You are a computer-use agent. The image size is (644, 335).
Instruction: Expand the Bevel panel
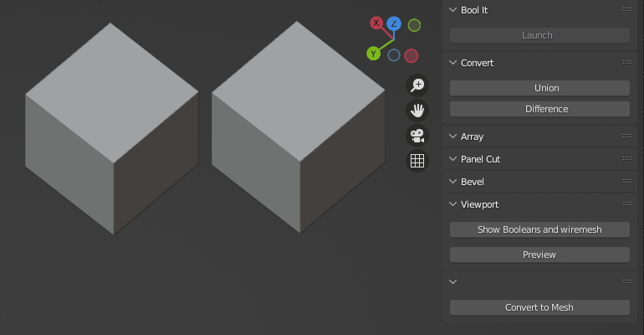[x=453, y=181]
